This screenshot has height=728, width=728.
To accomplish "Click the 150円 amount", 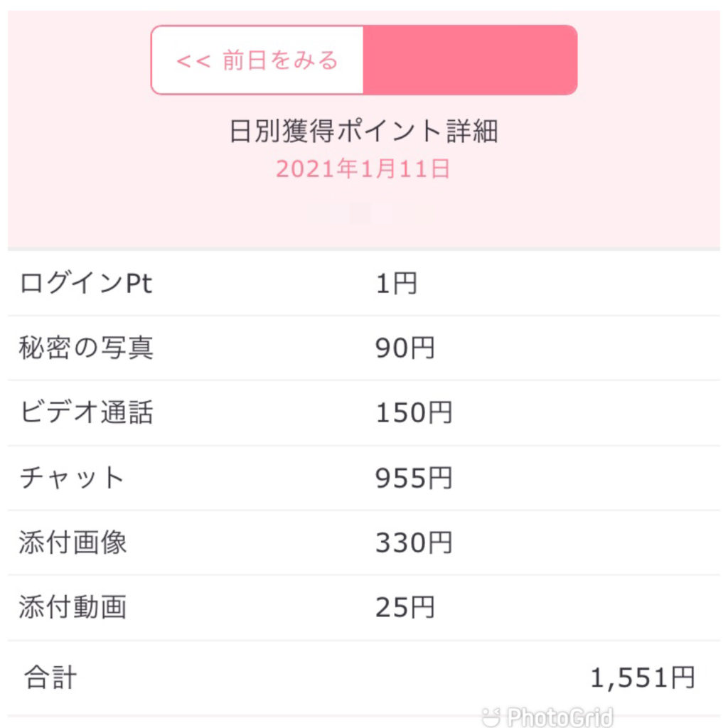I will pos(414,413).
